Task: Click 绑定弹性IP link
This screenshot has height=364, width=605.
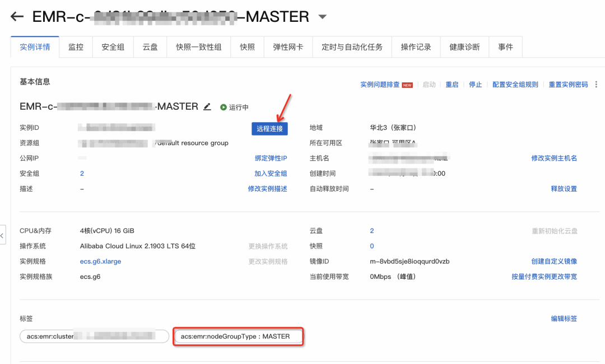Action: coord(271,158)
